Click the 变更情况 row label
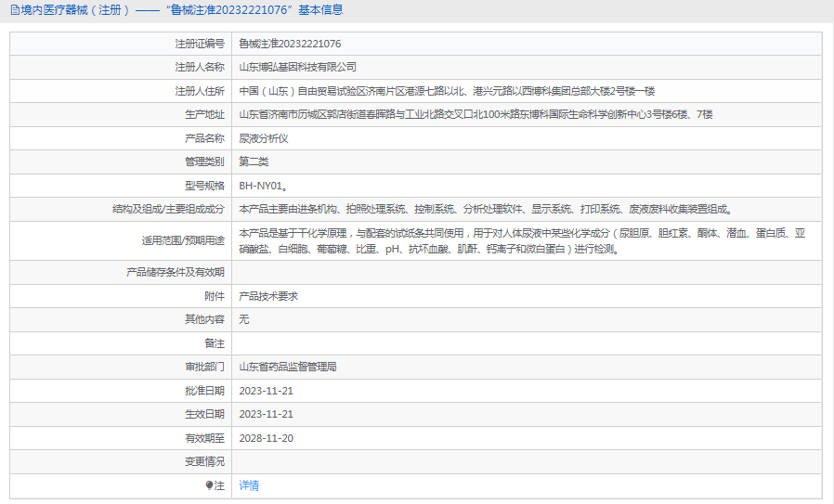This screenshot has height=504, width=834. point(204,461)
